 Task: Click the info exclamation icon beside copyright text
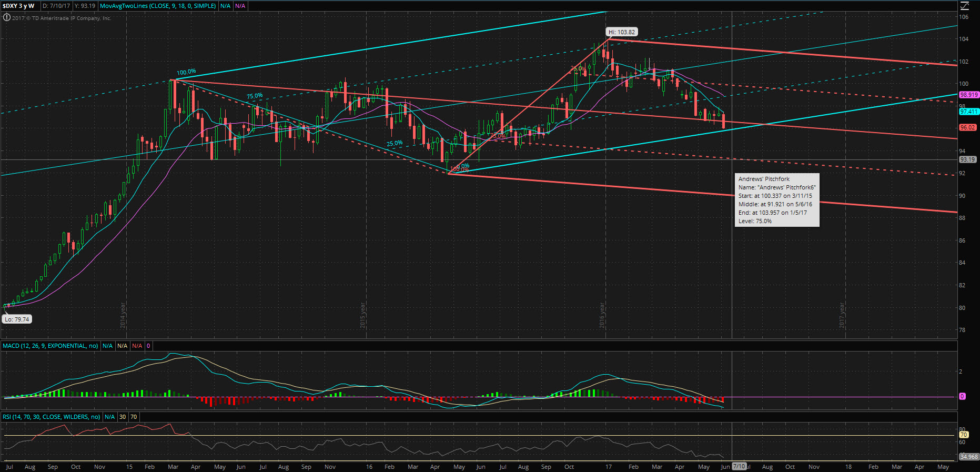pos(7,17)
